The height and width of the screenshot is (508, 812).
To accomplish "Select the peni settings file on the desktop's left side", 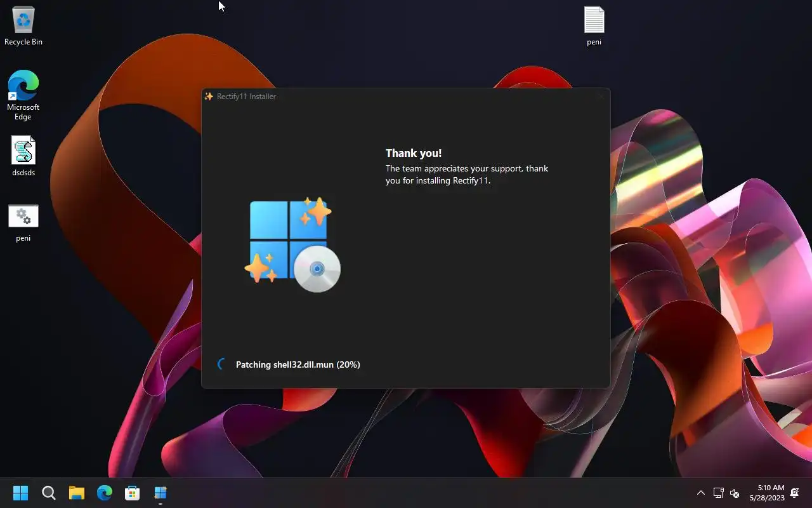I will coord(23,223).
